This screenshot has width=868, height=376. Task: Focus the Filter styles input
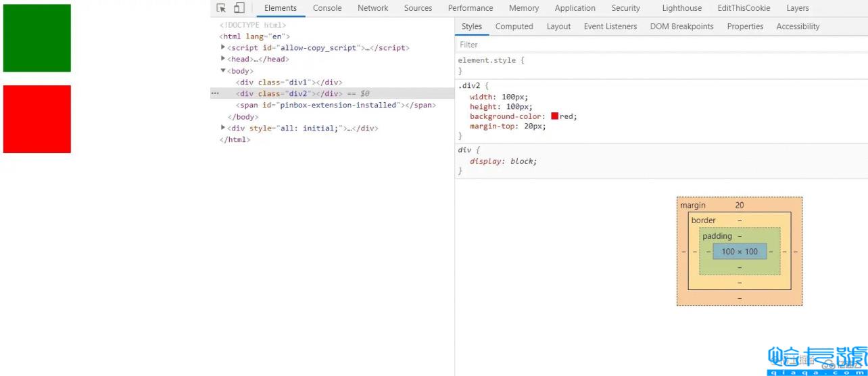click(x=661, y=45)
